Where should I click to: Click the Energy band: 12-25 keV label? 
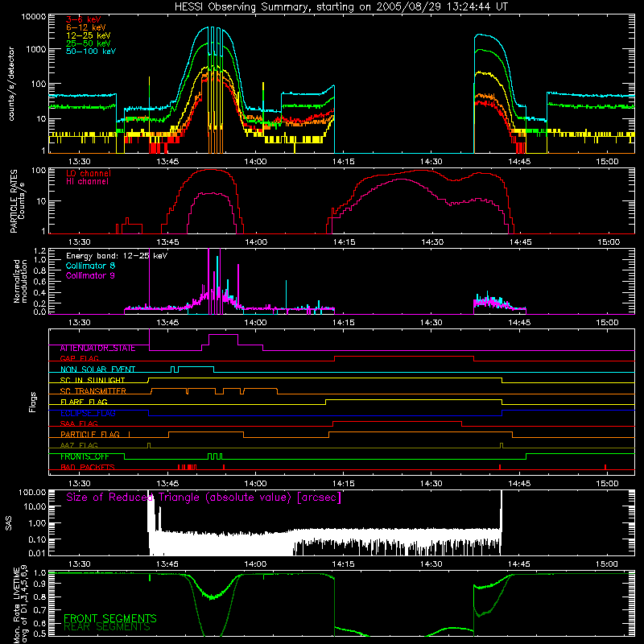[x=117, y=256]
